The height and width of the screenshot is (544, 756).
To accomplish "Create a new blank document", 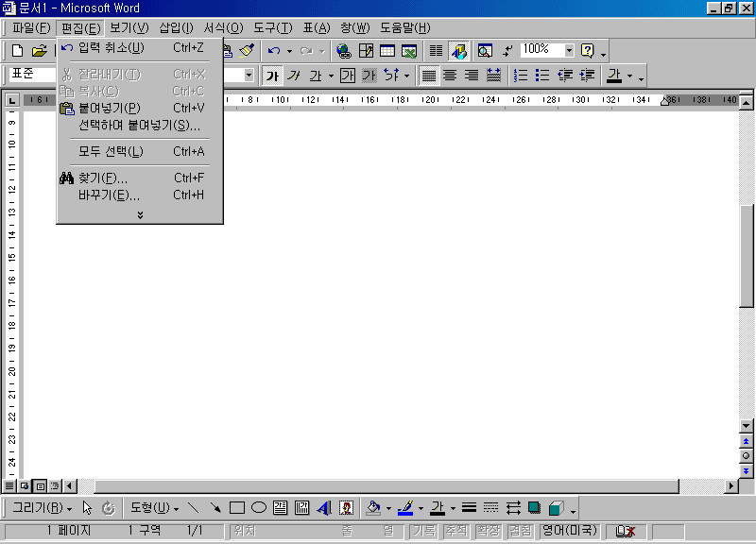I will tap(17, 51).
